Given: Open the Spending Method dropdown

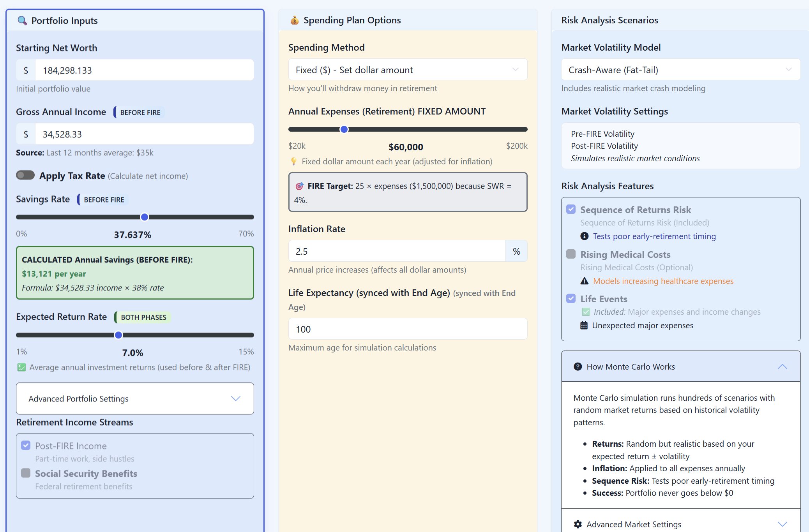Looking at the screenshot, I should (x=408, y=70).
